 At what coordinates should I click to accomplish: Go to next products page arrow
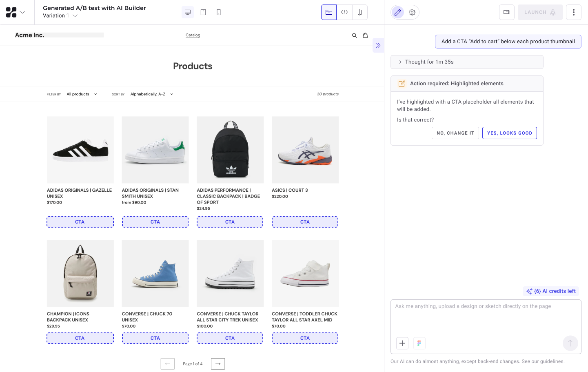pyautogui.click(x=218, y=364)
